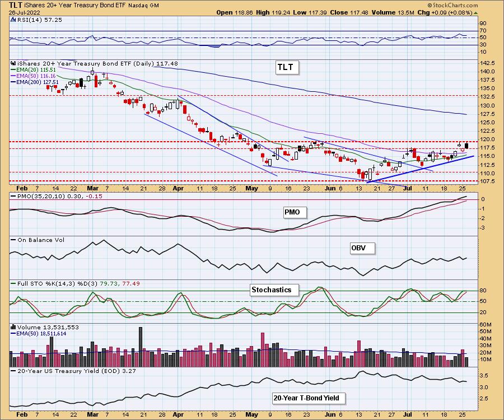Image resolution: width=504 pixels, height=420 pixels.
Task: Click the On Balance Vol legend text
Action: pyautogui.click(x=41, y=240)
